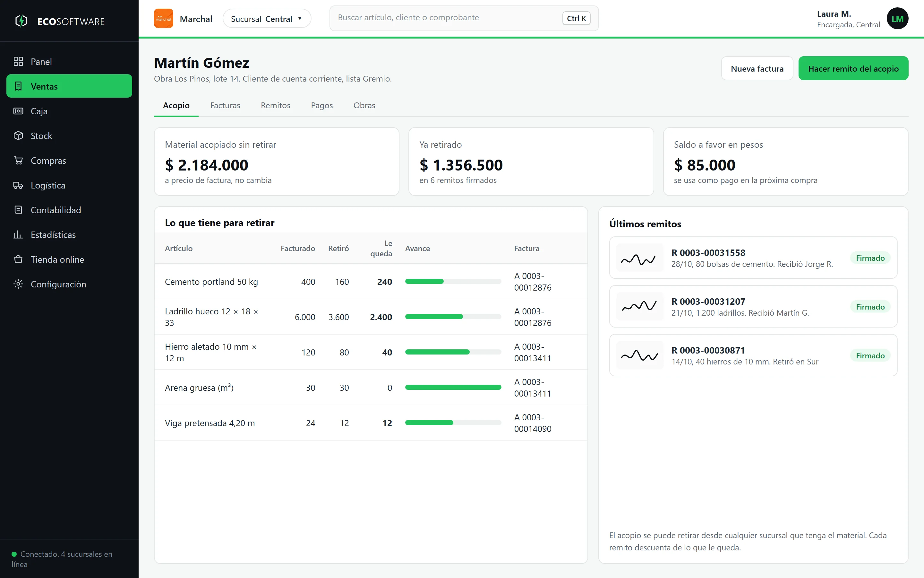Click the $ 85.000 saldo a favor

pos(705,165)
